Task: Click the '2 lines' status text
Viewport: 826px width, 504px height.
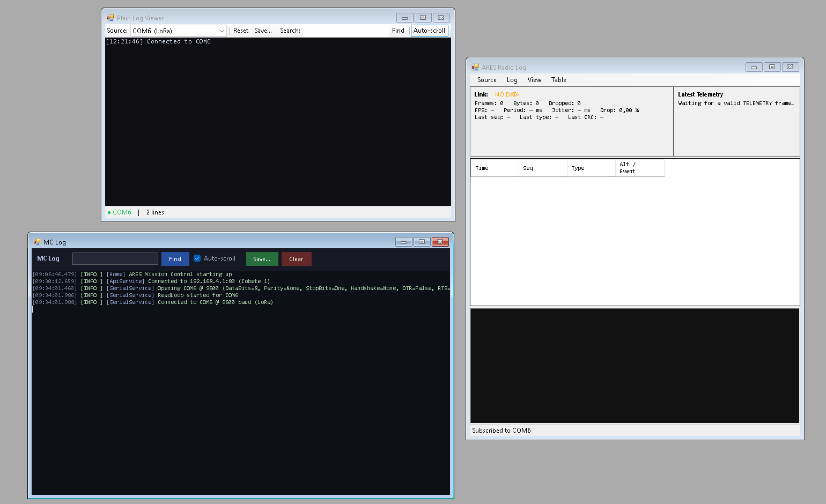Action: tap(155, 212)
